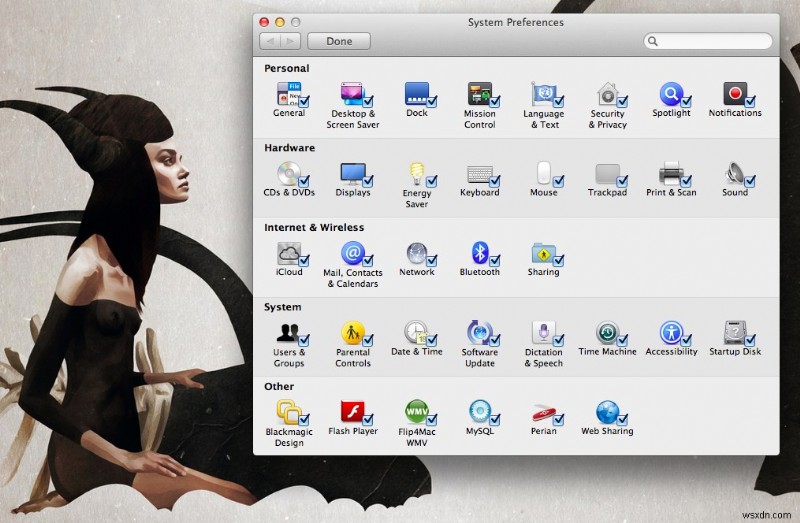Click the MySQL preference icon
Screen dimensions: 800x523
click(479, 412)
